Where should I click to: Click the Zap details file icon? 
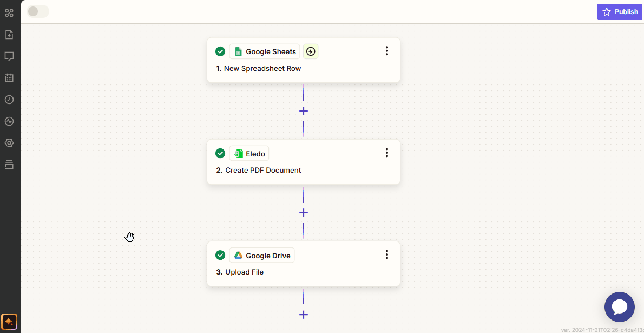pos(9,35)
